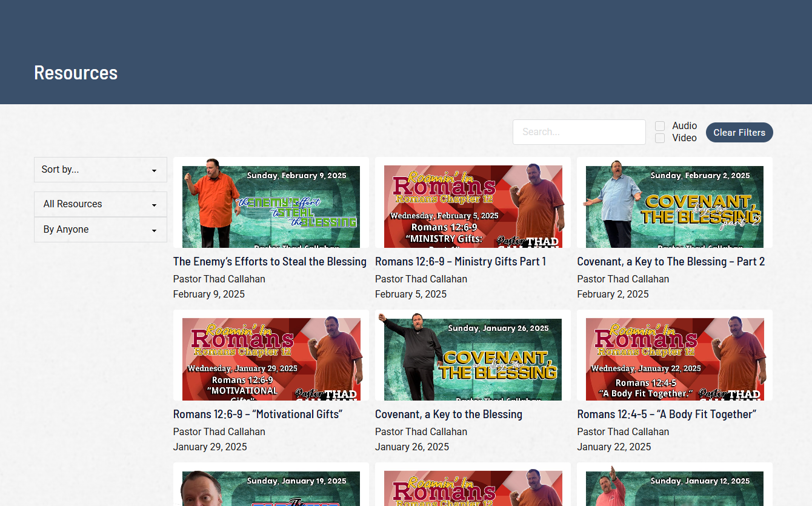The width and height of the screenshot is (812, 506).
Task: Open The Enemy's Efforts to Steal the Blessing thumbnail
Action: [271, 202]
